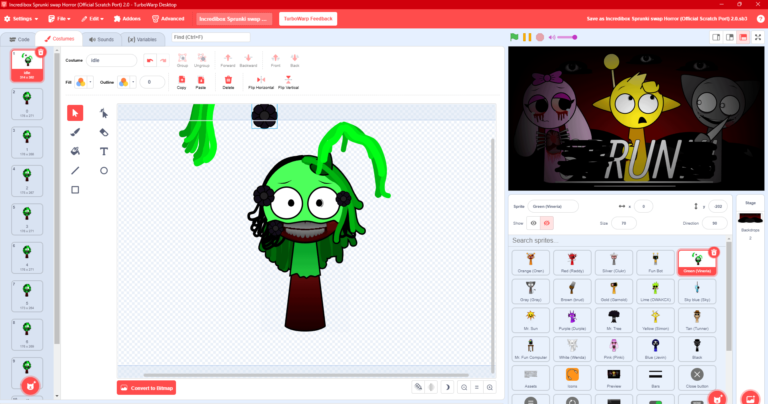
Task: Move selection Backward one layer
Action: tap(248, 60)
